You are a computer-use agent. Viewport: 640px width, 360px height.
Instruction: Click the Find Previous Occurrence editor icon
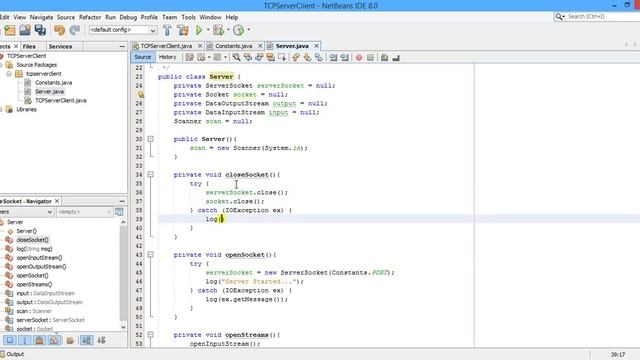pyautogui.click(x=248, y=58)
